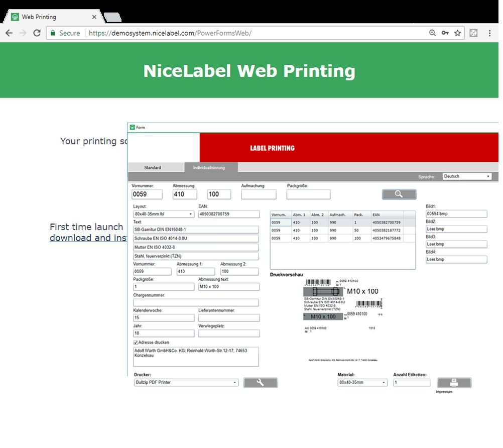
Task: Click the download and install link
Action: click(x=88, y=238)
